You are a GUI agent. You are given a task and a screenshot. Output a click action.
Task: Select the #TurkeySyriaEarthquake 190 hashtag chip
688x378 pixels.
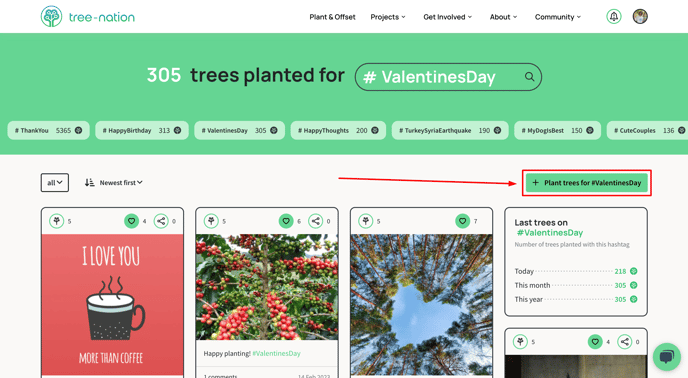click(450, 130)
